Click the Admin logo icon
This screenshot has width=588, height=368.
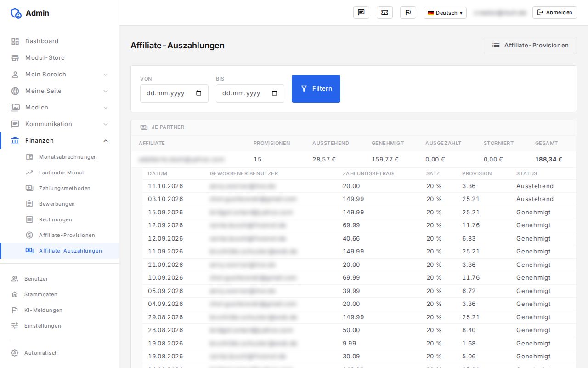16,13
